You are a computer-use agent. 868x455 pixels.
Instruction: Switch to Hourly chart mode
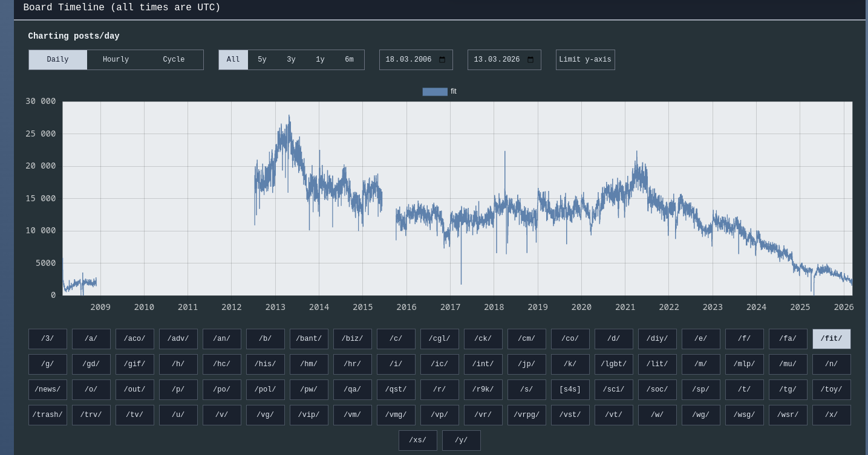116,60
